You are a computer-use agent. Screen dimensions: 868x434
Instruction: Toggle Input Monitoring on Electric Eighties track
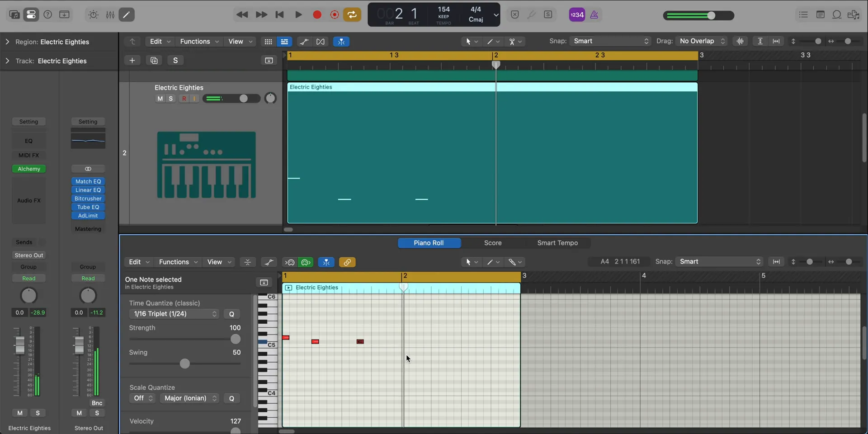click(194, 99)
